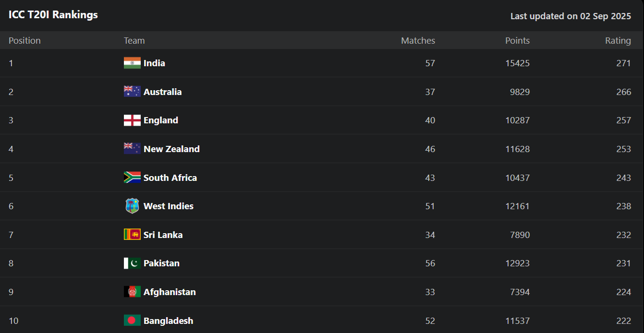This screenshot has width=644, height=333.
Task: Click the Sri Lanka flag icon
Action: tap(132, 235)
